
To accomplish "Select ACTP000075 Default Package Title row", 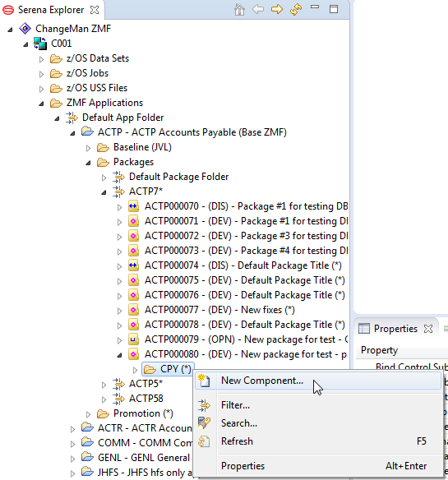I will 245,280.
